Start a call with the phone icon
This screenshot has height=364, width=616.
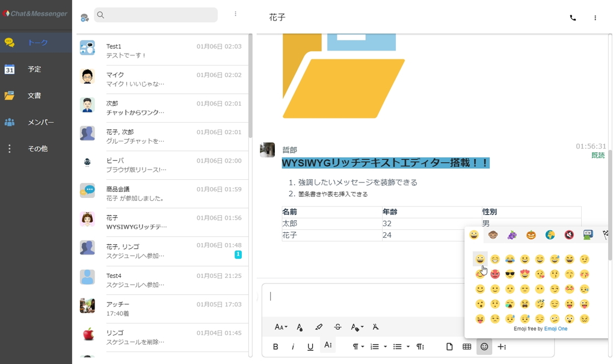(572, 18)
